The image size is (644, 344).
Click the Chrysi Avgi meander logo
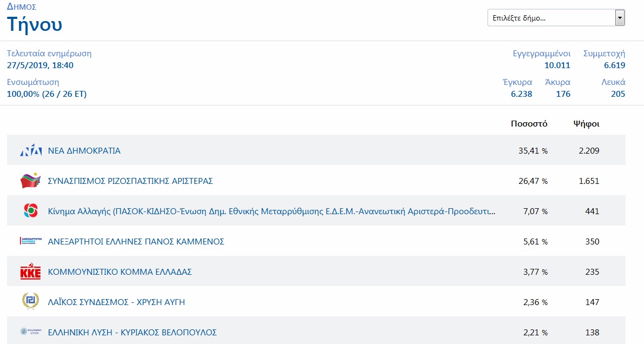tap(30, 301)
